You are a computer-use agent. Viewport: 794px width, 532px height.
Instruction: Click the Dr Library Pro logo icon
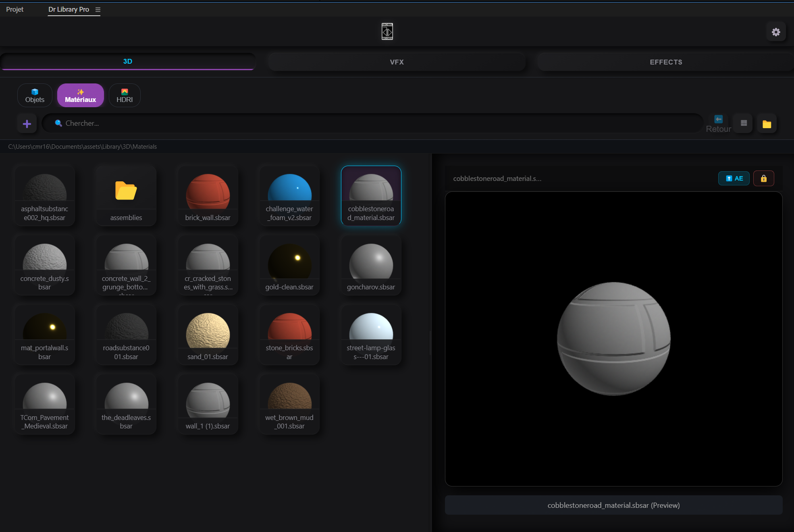point(387,31)
